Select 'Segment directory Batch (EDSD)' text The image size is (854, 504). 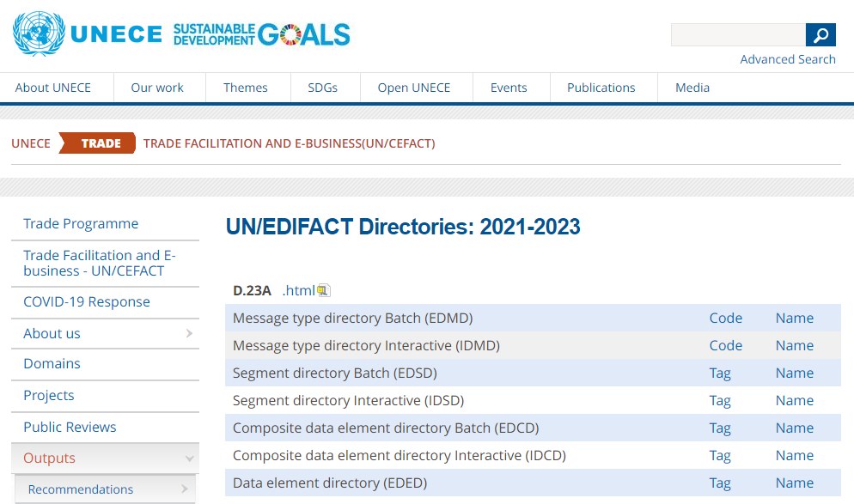coord(335,373)
